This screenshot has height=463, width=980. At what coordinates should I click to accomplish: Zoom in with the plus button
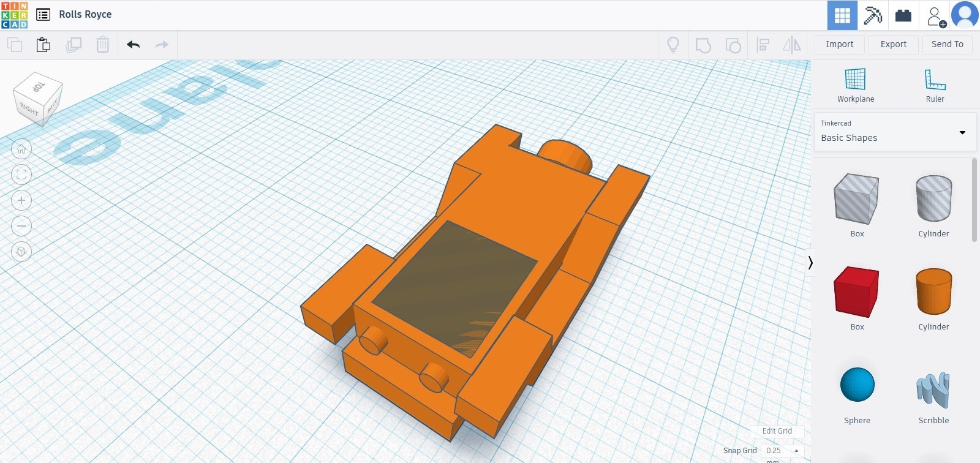pyautogui.click(x=21, y=200)
